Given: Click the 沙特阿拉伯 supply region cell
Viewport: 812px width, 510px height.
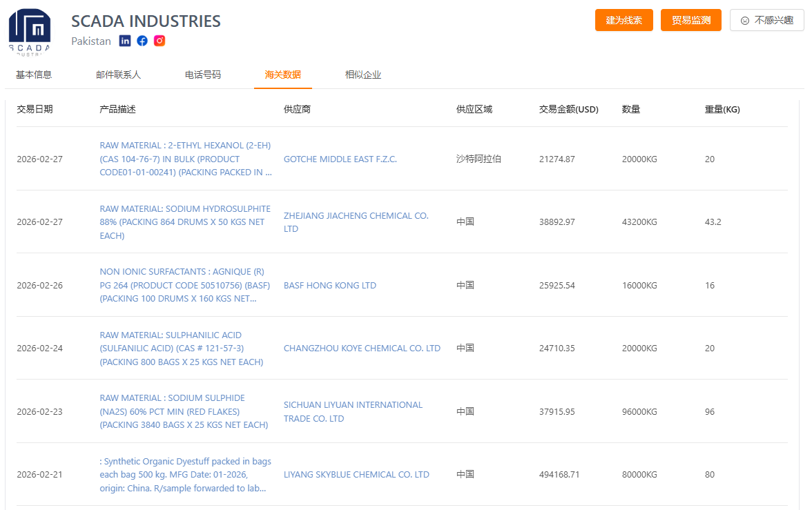Looking at the screenshot, I should point(478,159).
